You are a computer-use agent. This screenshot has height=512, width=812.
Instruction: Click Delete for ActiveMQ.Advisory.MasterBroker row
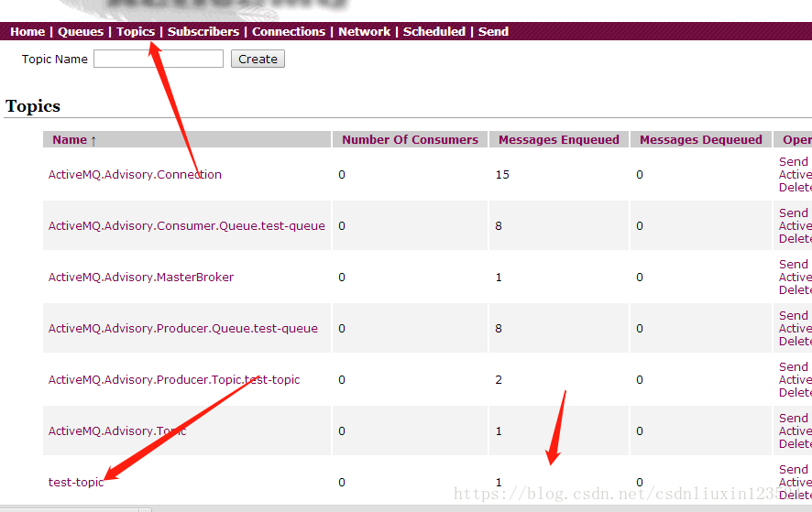(796, 290)
